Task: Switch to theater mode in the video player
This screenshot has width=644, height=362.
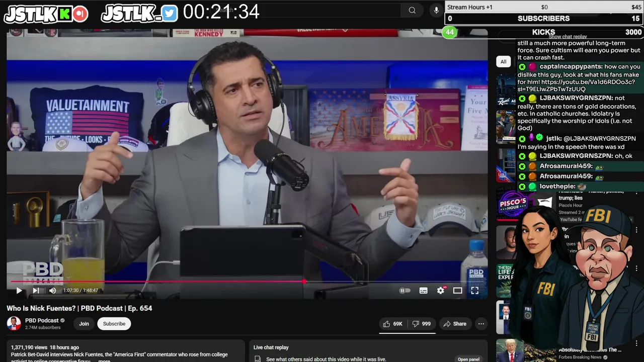Action: click(x=457, y=291)
